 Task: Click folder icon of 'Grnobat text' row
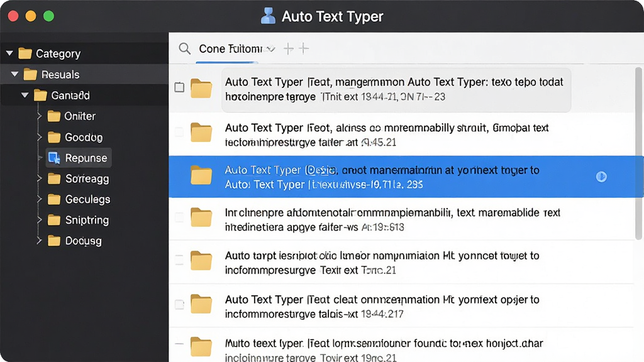pos(201,132)
